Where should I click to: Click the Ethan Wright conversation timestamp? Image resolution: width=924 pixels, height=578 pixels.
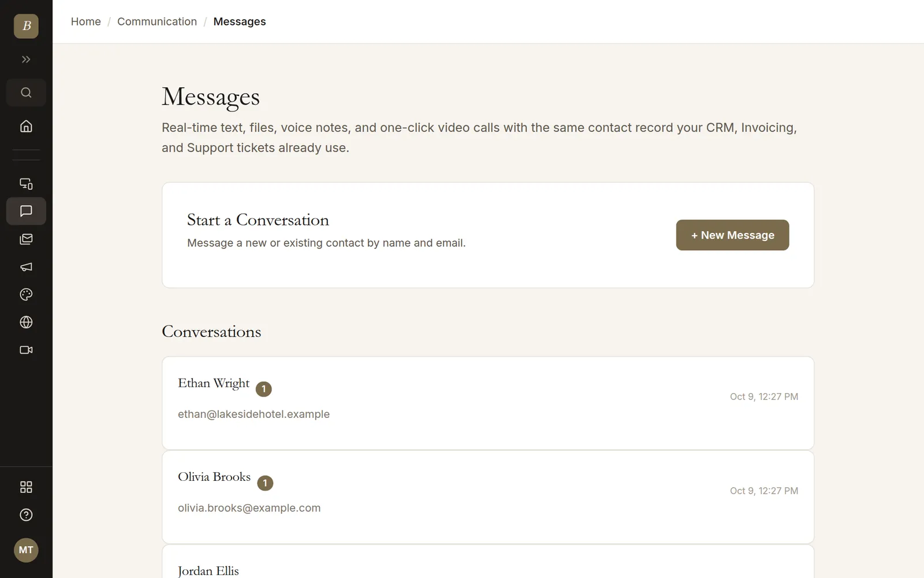[764, 397]
